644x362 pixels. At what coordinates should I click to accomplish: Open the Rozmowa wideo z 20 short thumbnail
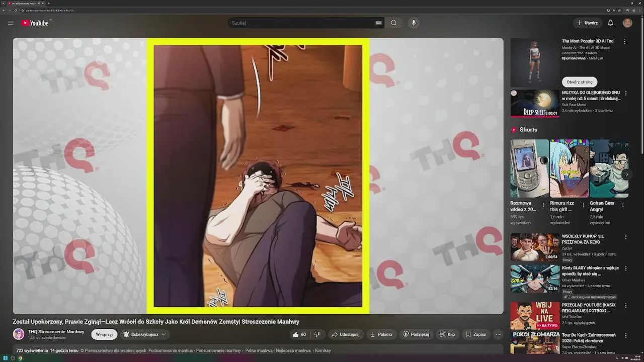pos(530,168)
